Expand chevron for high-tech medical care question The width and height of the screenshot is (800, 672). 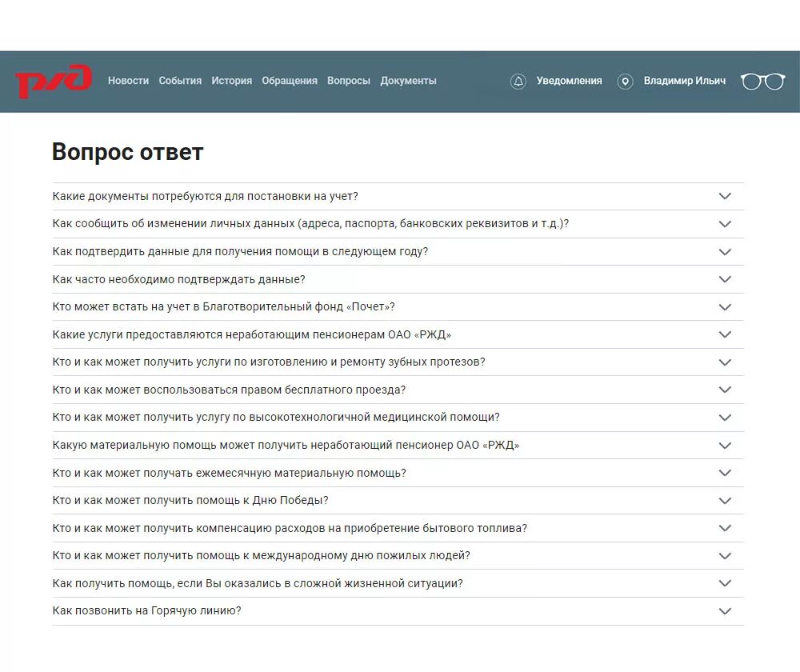pos(725,418)
